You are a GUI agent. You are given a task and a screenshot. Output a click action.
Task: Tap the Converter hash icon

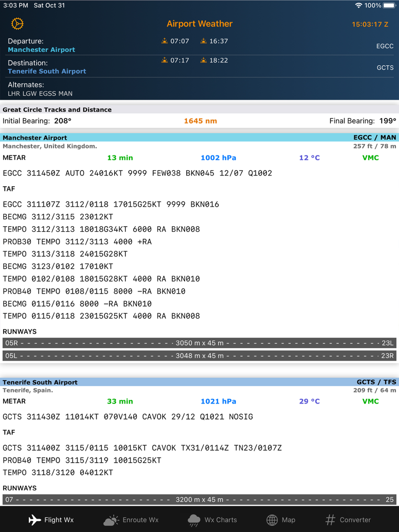coord(330,520)
